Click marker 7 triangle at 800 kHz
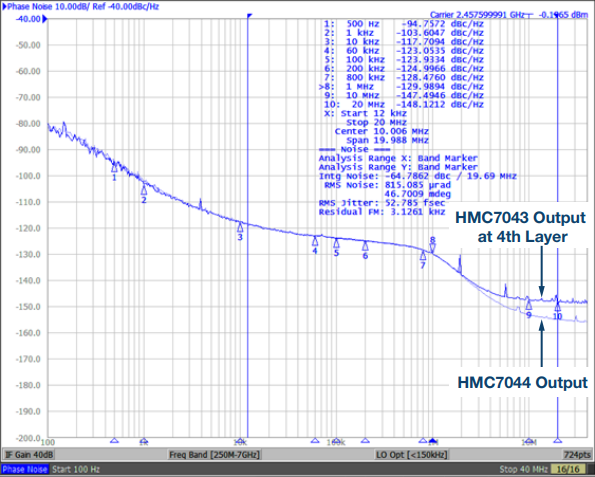 point(423,256)
